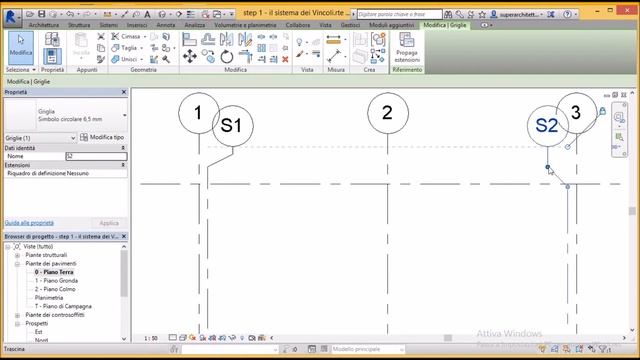
Task: Open the Architettura ribbon tab
Action: [x=44, y=25]
